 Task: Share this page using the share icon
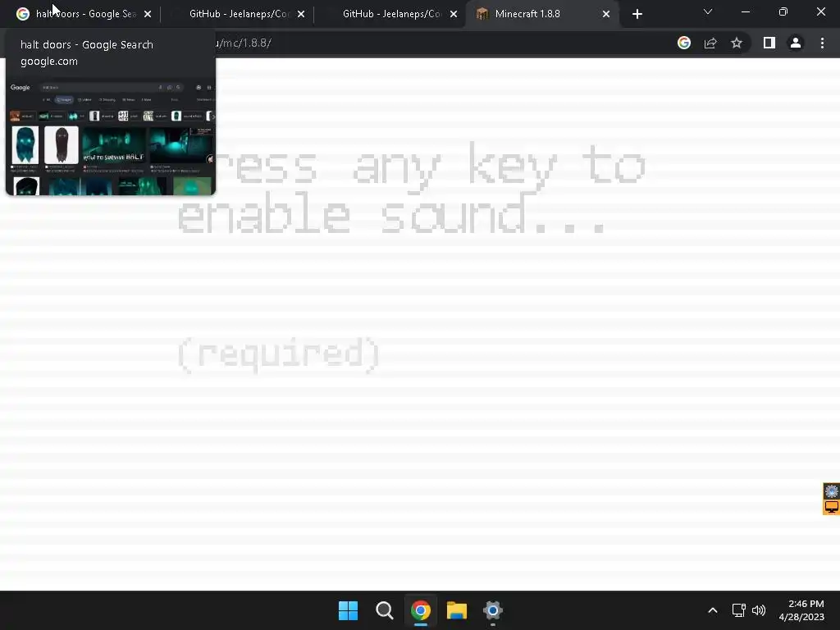[710, 43]
